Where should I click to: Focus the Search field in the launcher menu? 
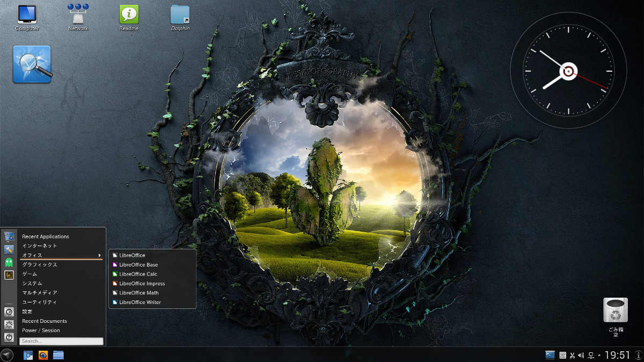point(61,341)
